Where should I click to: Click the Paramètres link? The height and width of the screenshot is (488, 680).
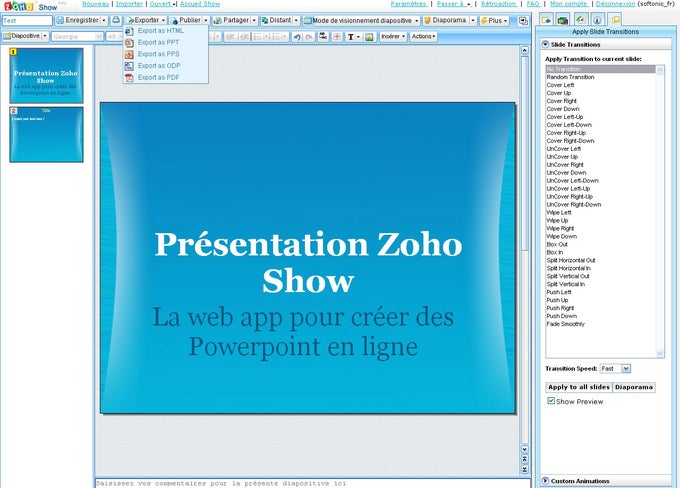[x=409, y=4]
